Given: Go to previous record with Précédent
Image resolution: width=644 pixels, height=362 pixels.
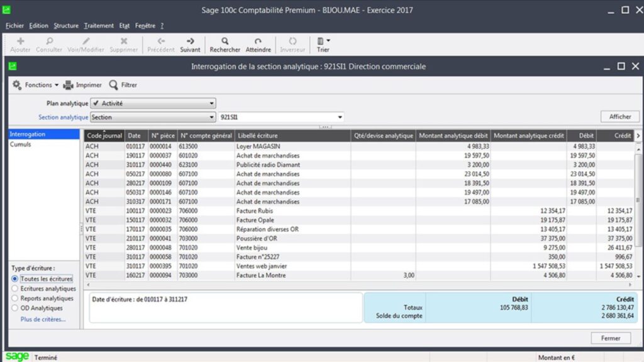Looking at the screenshot, I should [x=161, y=45].
